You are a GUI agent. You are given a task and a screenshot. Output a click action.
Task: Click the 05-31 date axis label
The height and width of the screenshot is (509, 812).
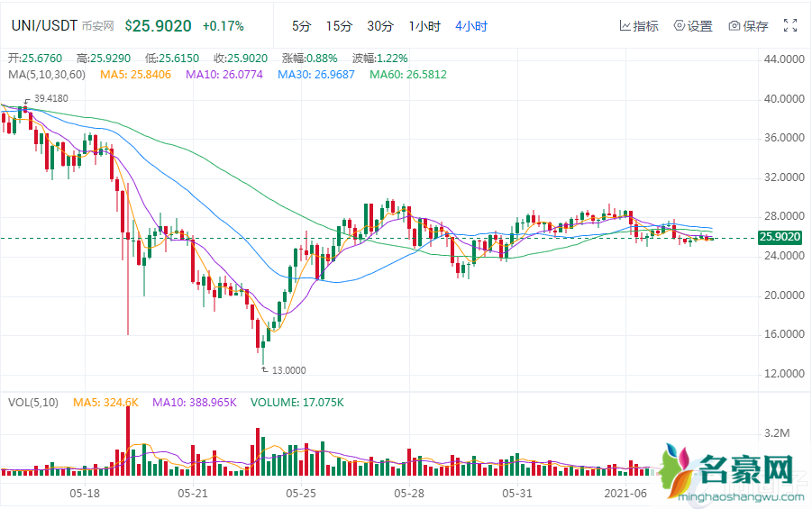pyautogui.click(x=516, y=494)
